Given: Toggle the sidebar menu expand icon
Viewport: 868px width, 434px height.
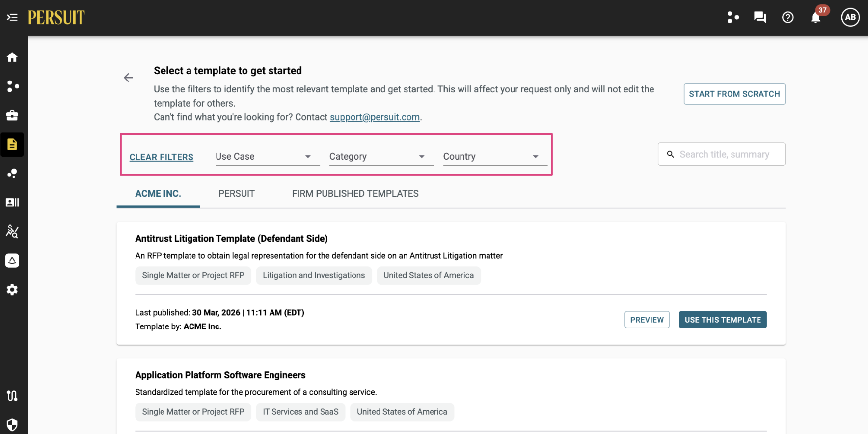Looking at the screenshot, I should click(12, 18).
